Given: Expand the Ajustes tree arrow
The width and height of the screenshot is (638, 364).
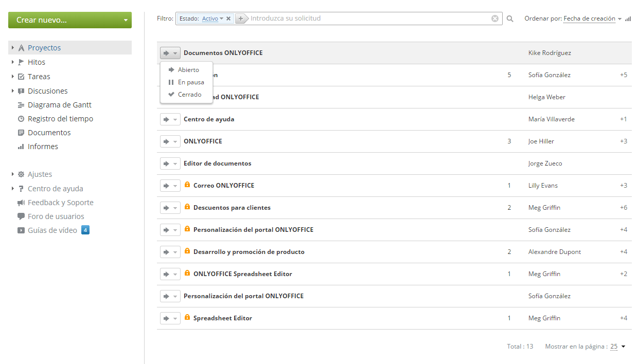Looking at the screenshot, I should (12, 174).
